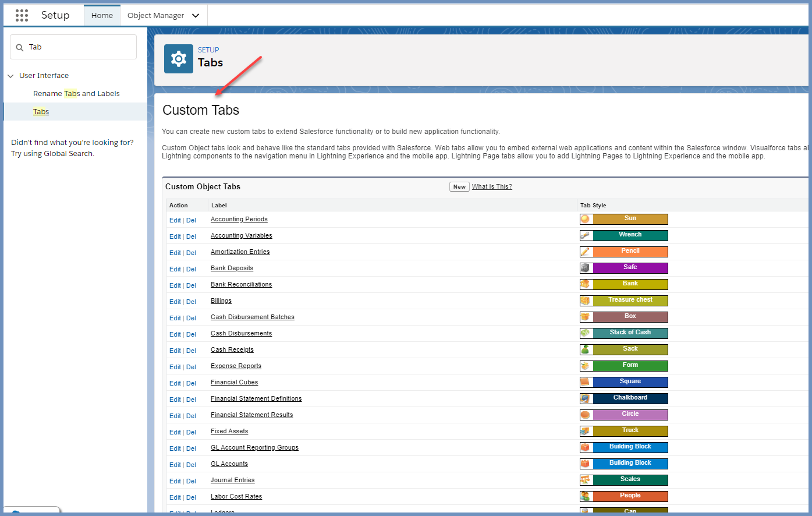This screenshot has height=516, width=812.
Task: Open the Labor Cost Rates link
Action: point(236,496)
